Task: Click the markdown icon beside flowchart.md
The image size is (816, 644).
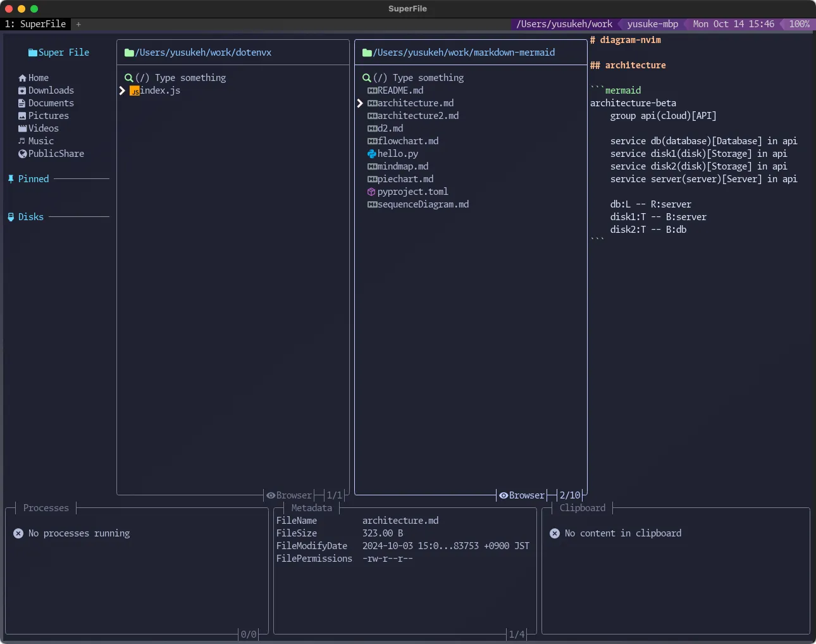Action: (372, 141)
